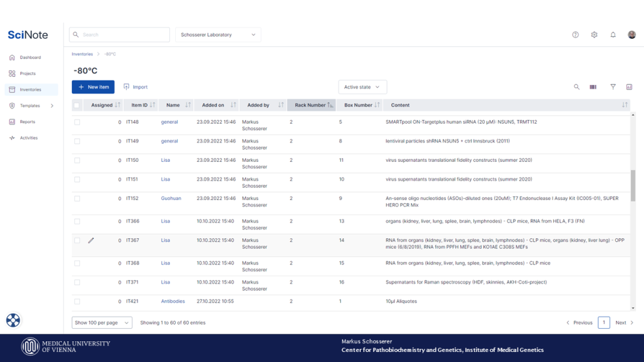Expand the Show 100 per page dropdown
Viewport: 644px width, 362px height.
coord(101,322)
